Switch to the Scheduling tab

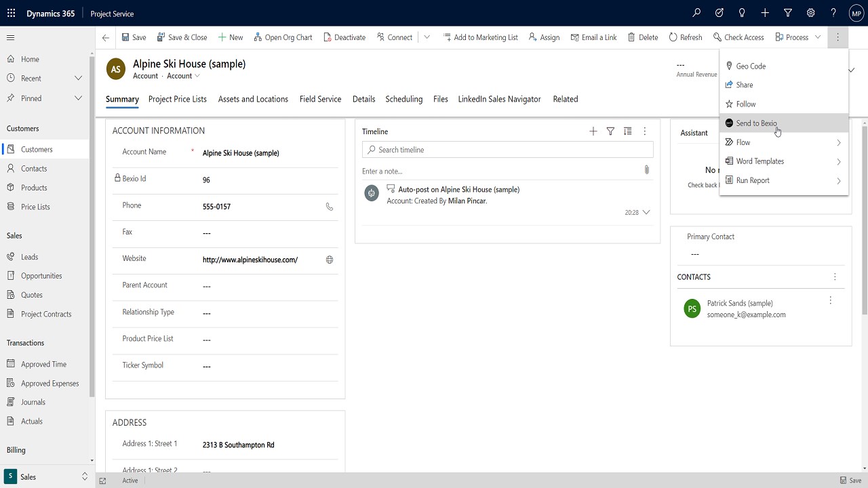[x=404, y=99]
